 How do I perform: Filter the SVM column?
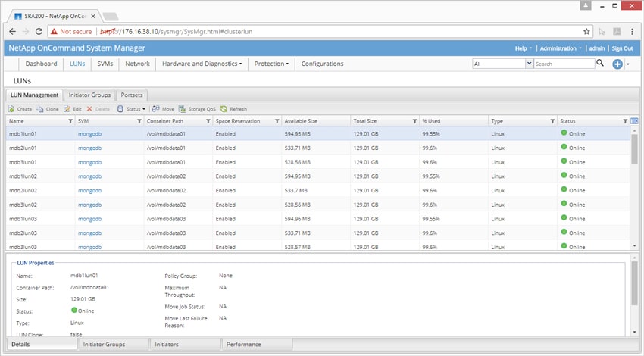click(139, 121)
